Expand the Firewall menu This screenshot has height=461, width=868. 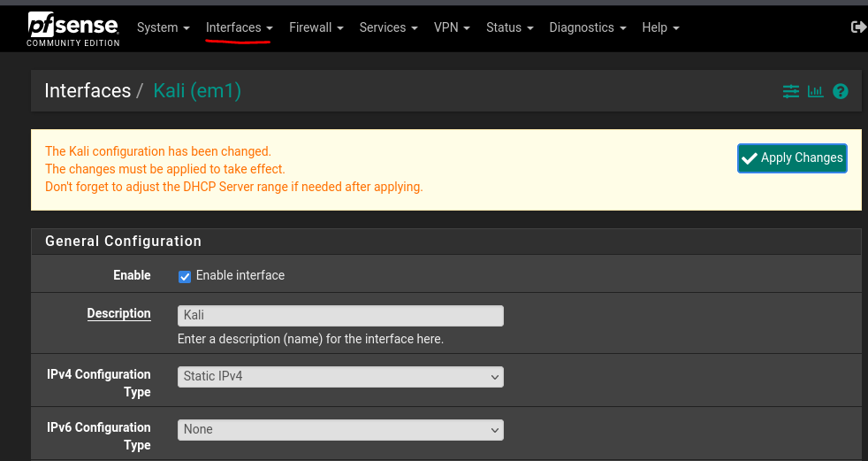click(x=316, y=27)
